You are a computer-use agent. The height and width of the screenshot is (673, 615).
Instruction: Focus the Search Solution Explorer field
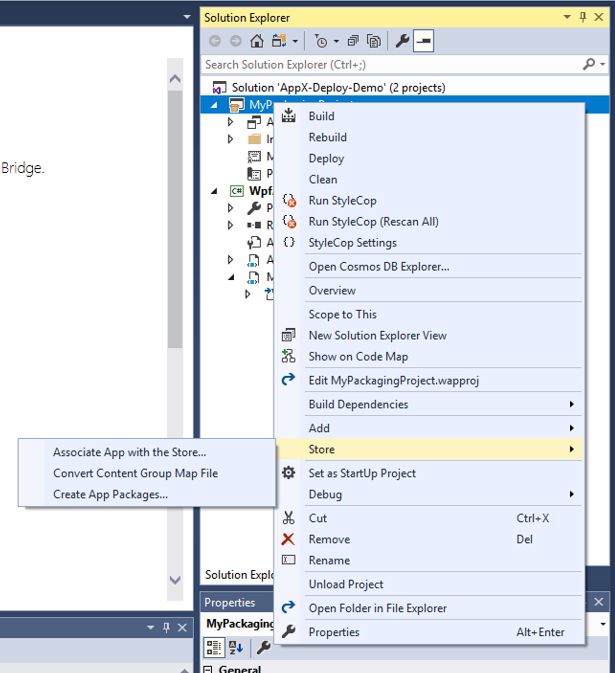[391, 64]
